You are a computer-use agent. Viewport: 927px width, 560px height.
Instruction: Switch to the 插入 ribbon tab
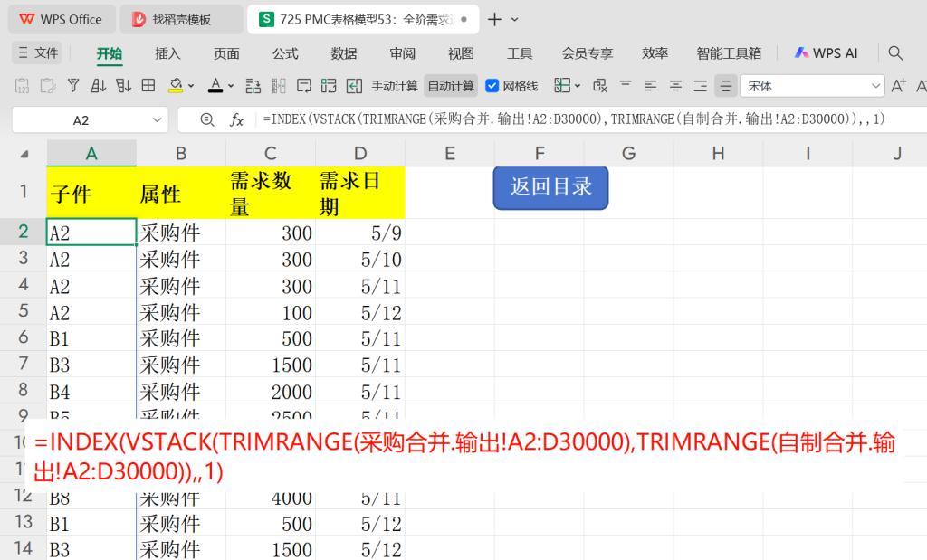[x=167, y=53]
